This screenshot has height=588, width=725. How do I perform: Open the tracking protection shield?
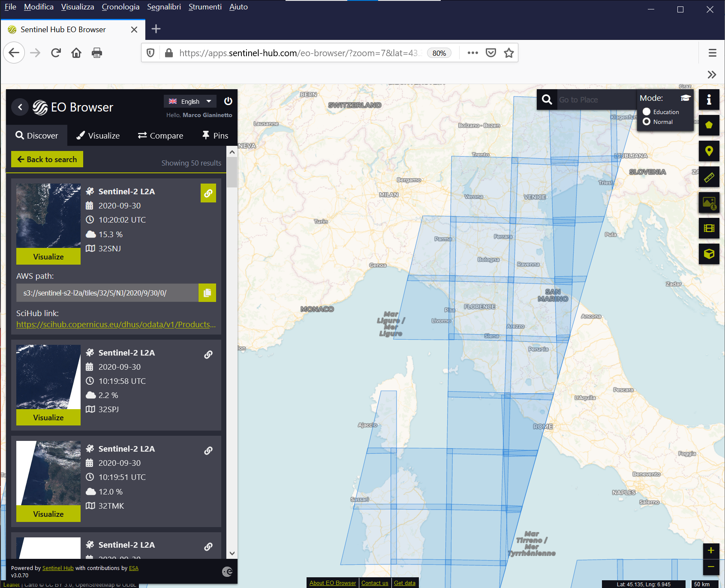150,53
